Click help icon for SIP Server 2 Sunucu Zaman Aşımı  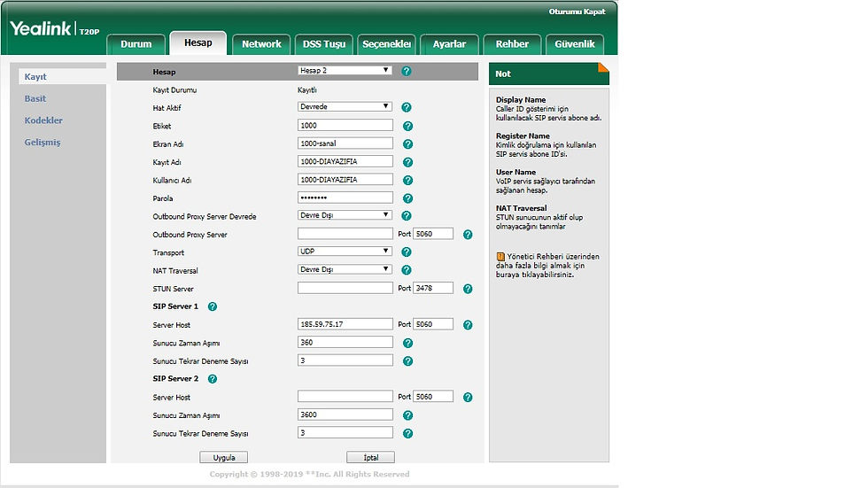pos(408,415)
